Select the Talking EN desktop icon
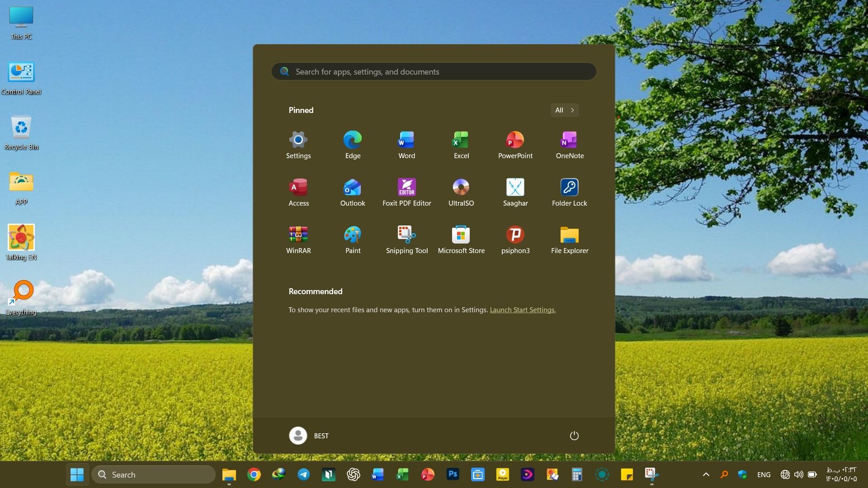 point(21,243)
